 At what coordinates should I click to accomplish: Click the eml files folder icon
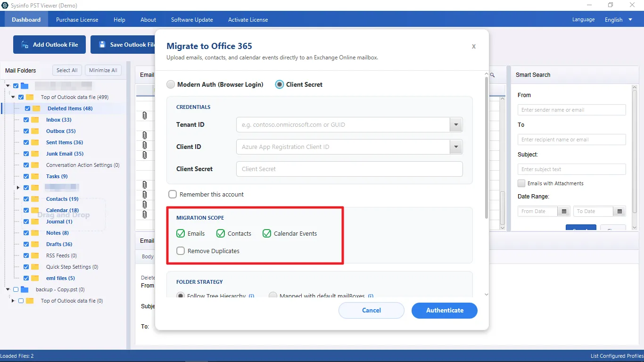(x=35, y=278)
